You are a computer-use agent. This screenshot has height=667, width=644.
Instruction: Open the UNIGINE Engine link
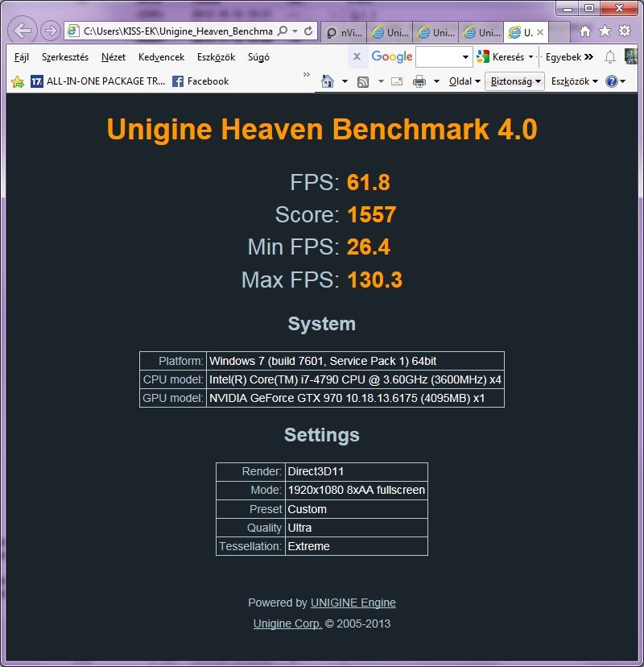353,603
